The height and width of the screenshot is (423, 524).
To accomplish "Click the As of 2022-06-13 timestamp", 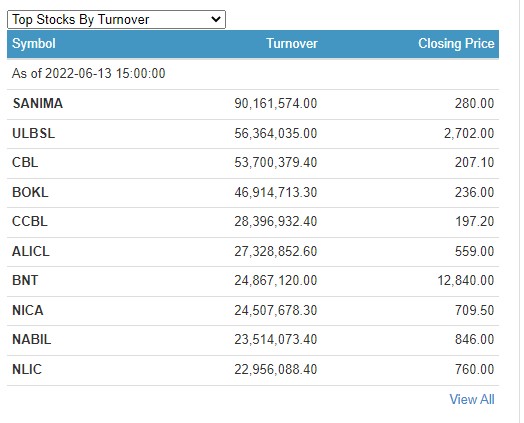I will coord(89,74).
